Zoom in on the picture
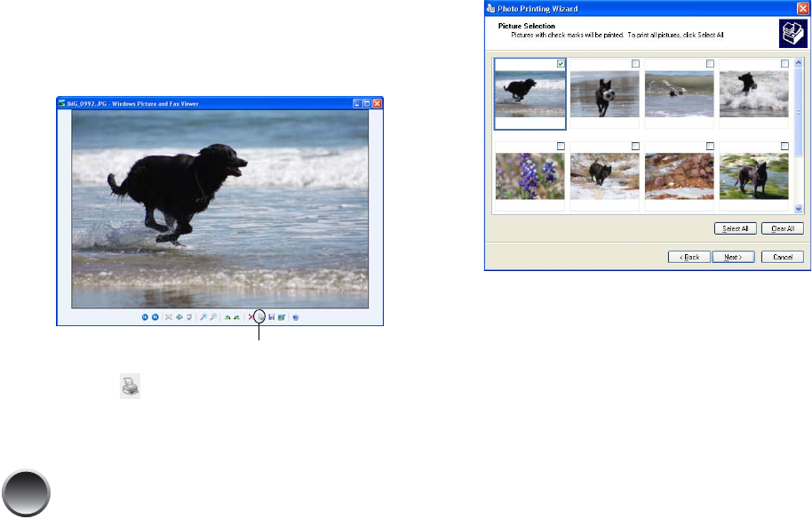This screenshot has height=519, width=812. click(203, 316)
